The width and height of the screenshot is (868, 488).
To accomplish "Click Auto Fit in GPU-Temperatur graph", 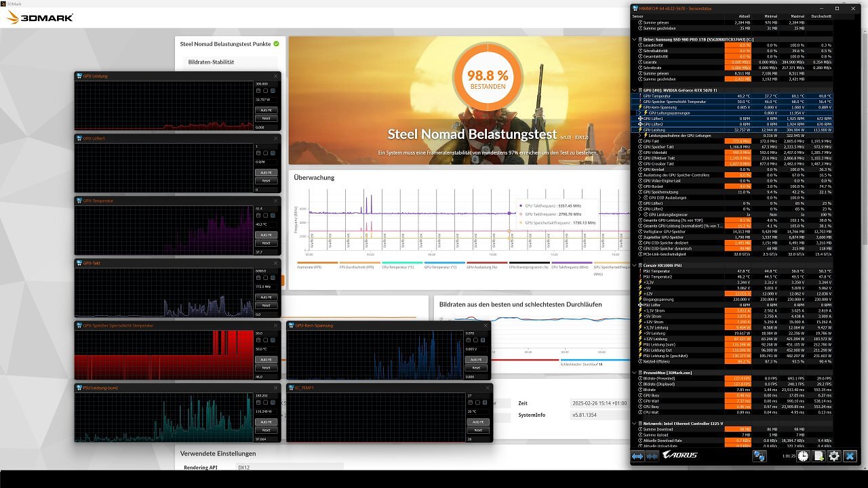I will click(266, 235).
